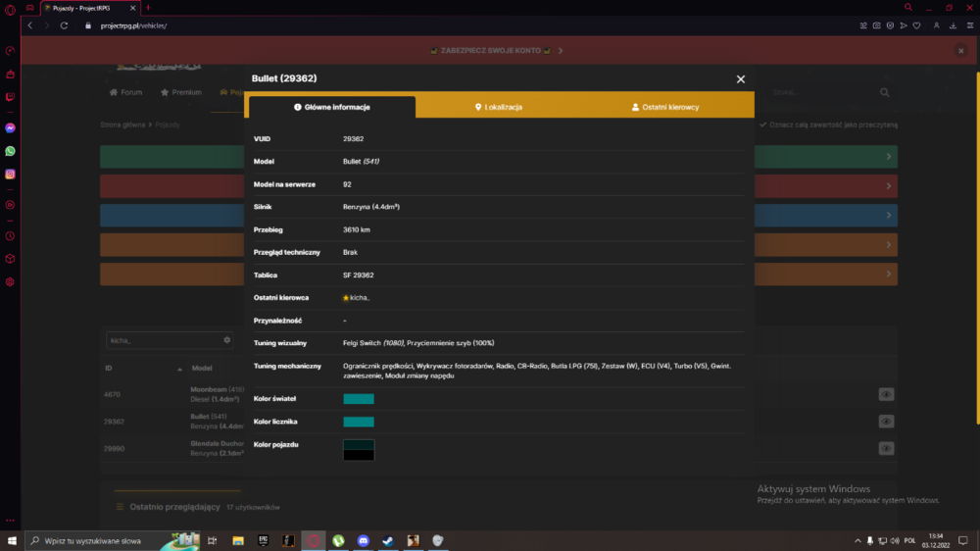980x551 pixels.
Task: Open the tab search magnifier in title bar
Action: [x=908, y=8]
